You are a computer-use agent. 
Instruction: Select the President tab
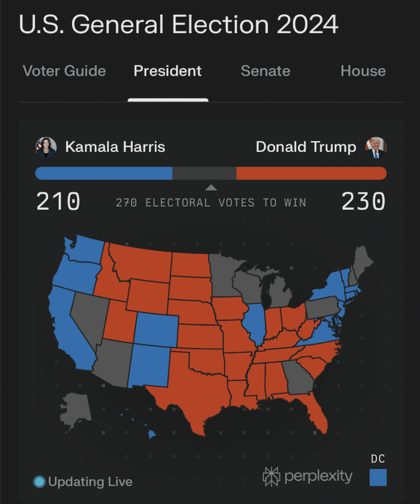coord(167,71)
